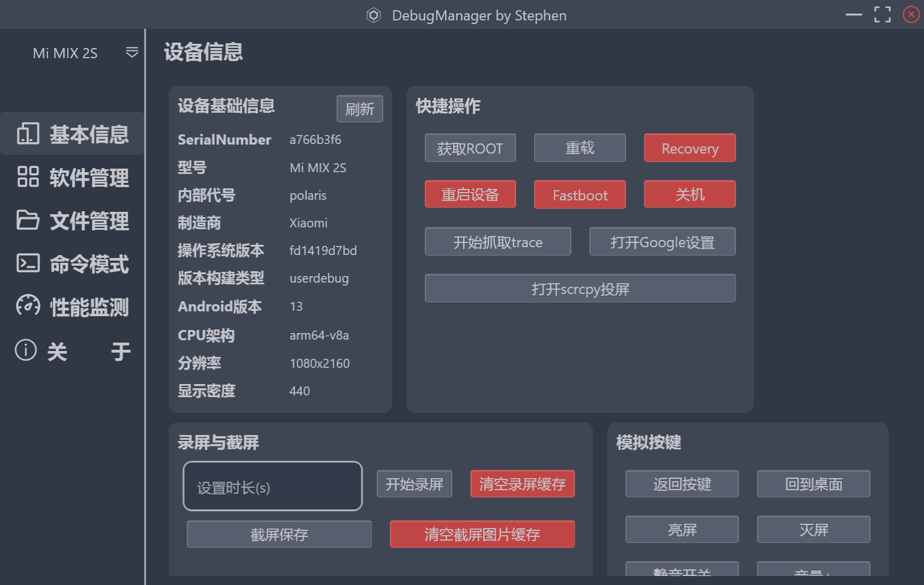The image size is (924, 585).
Task: Open scrcpy screen mirroring
Action: (580, 289)
